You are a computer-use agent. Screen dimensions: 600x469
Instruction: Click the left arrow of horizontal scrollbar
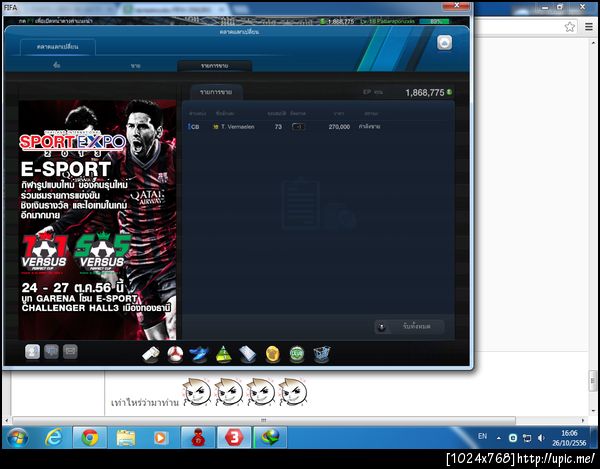click(x=8, y=420)
